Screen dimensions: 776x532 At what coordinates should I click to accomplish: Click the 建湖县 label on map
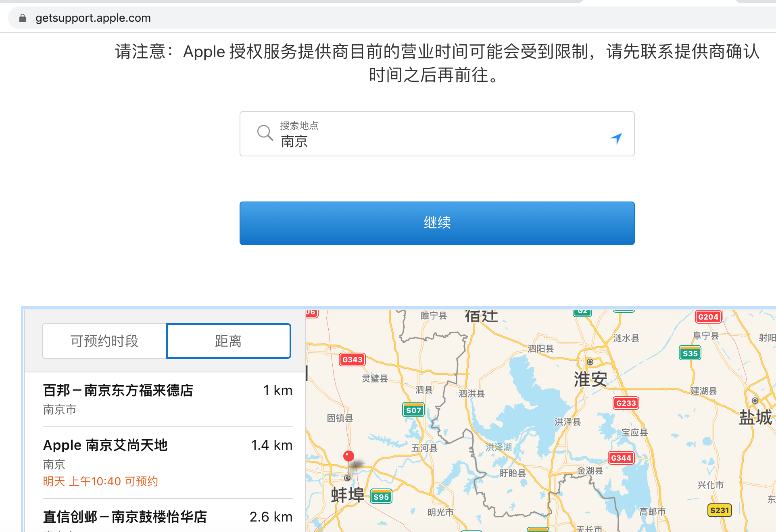coord(704,391)
